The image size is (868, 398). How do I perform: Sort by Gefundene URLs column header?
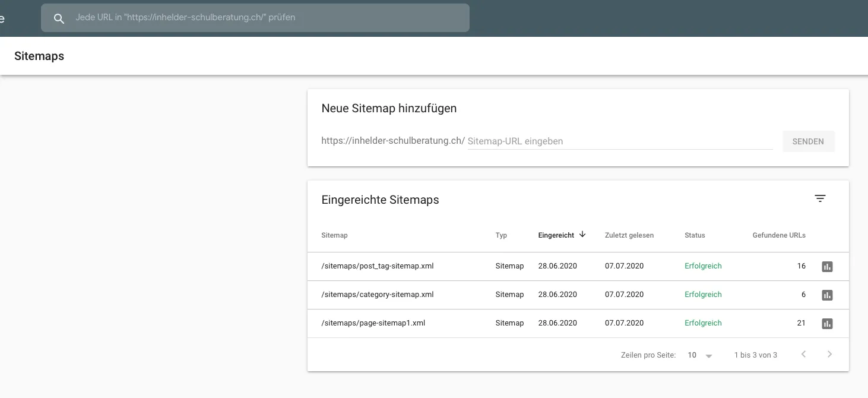pyautogui.click(x=779, y=235)
